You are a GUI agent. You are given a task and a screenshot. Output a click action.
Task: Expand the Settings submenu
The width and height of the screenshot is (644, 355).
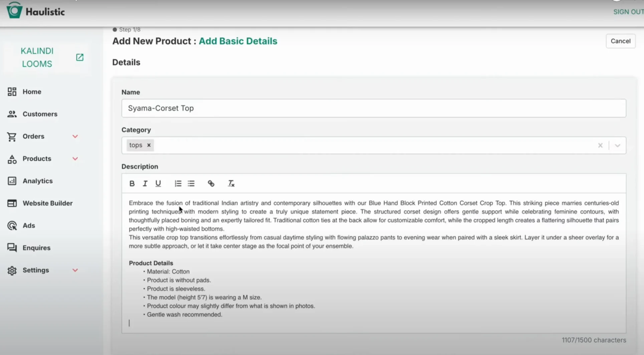click(75, 270)
